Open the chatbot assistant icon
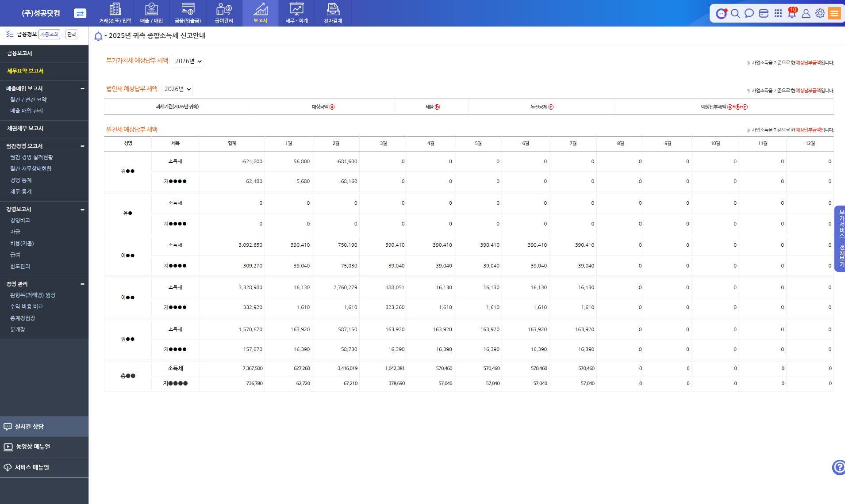This screenshot has width=845, height=504. [x=722, y=13]
